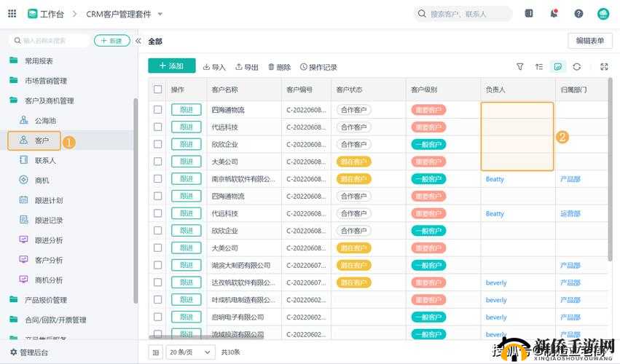Open the apps grid launcher icon
Viewport: 620px width, 364px height.
pyautogui.click(x=12, y=13)
